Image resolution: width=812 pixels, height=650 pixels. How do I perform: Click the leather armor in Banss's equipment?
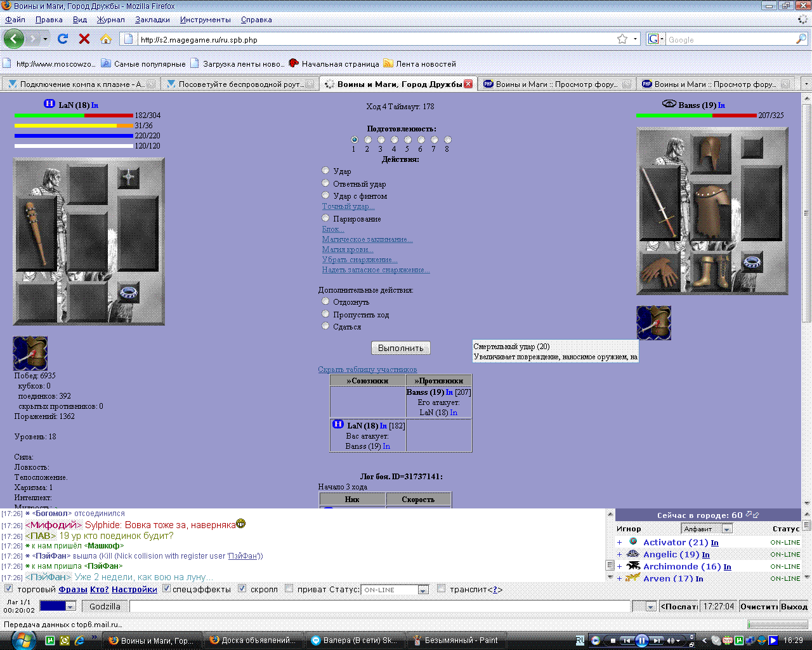coord(711,211)
